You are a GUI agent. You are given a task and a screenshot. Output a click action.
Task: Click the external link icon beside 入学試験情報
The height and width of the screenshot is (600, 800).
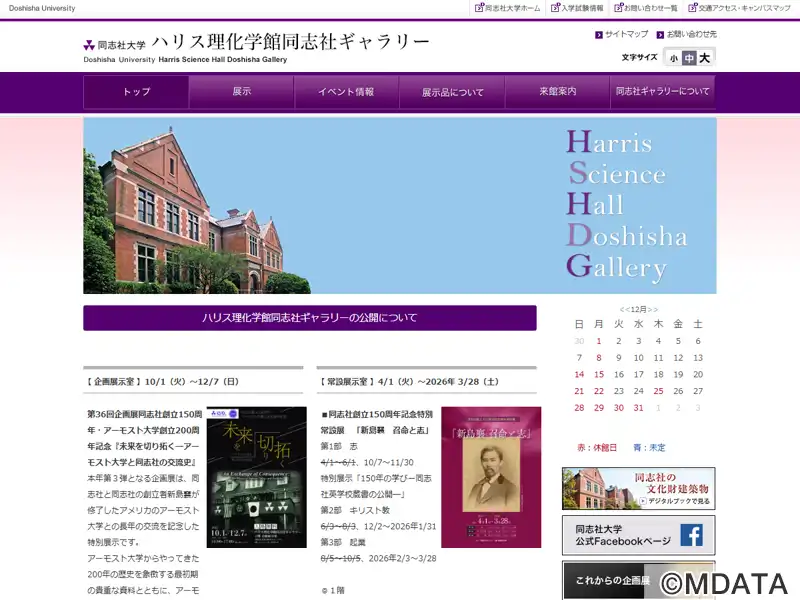pos(554,8)
